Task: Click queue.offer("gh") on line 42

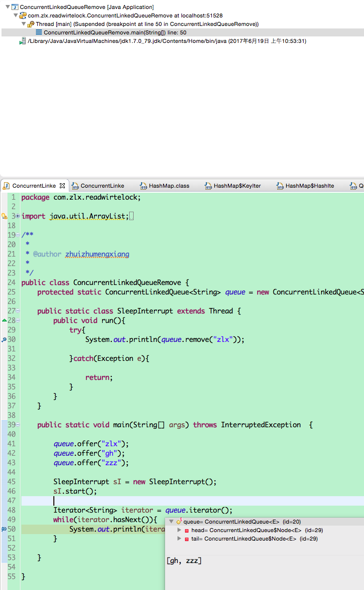Action: 89,453
